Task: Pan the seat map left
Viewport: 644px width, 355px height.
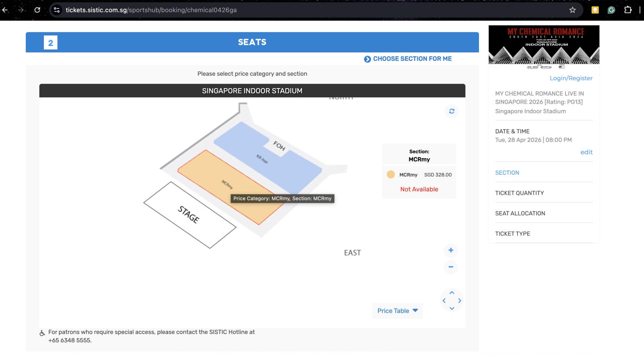Action: [444, 301]
